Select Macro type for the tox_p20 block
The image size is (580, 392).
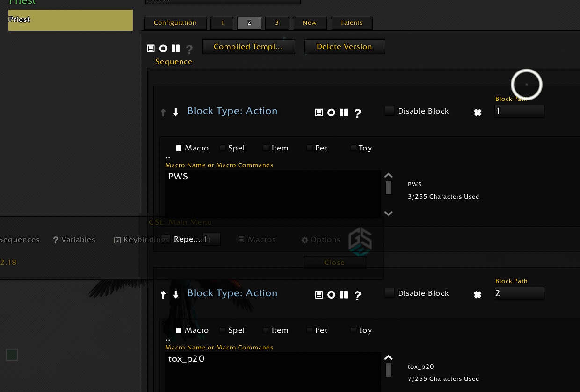point(179,330)
